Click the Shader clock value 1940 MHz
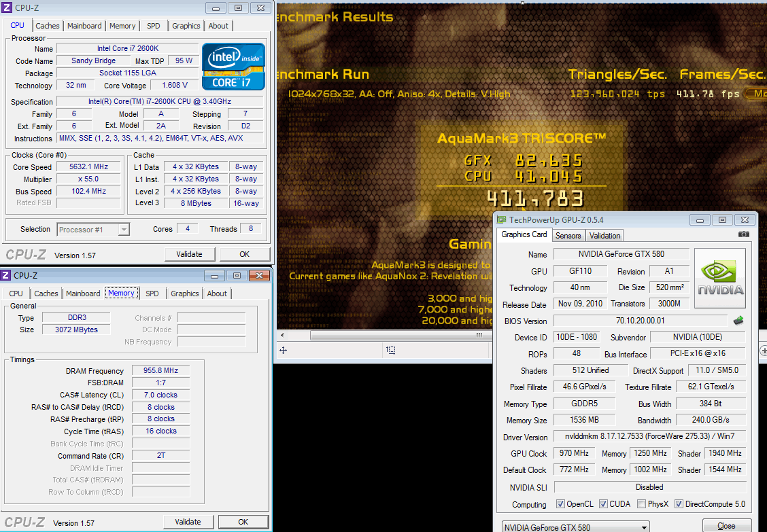The image size is (767, 532). point(725,453)
